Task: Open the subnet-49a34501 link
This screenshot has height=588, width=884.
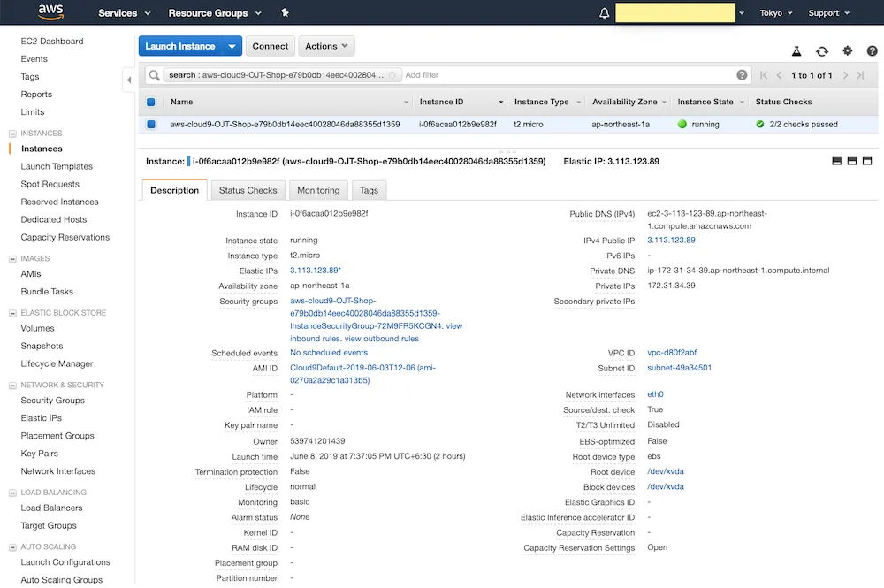Action: coord(679,368)
